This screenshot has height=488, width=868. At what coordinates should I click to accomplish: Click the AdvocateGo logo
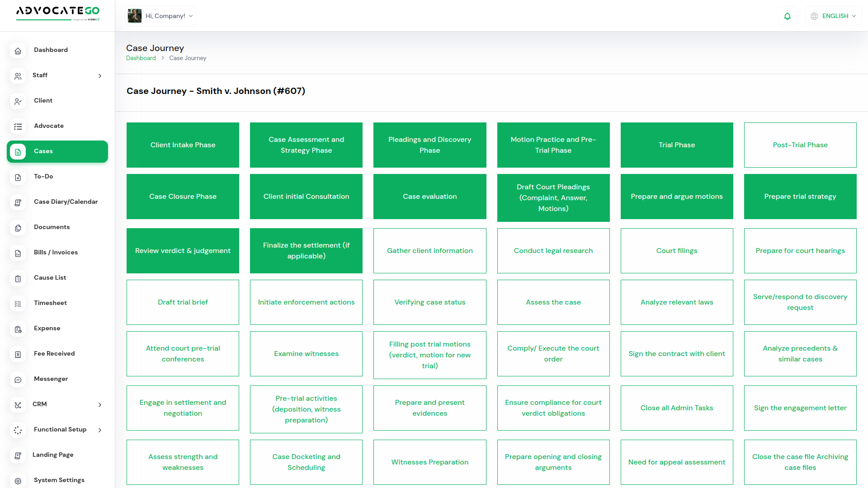point(58,13)
